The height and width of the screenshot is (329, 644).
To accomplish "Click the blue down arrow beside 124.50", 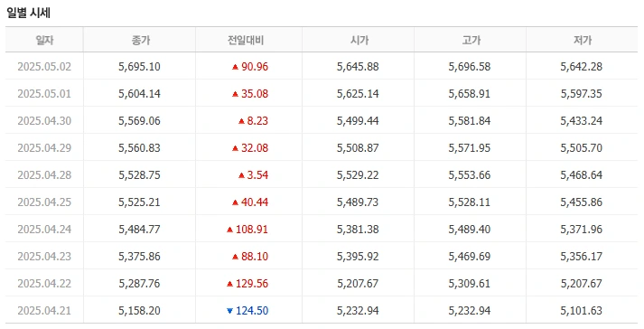I will [230, 311].
